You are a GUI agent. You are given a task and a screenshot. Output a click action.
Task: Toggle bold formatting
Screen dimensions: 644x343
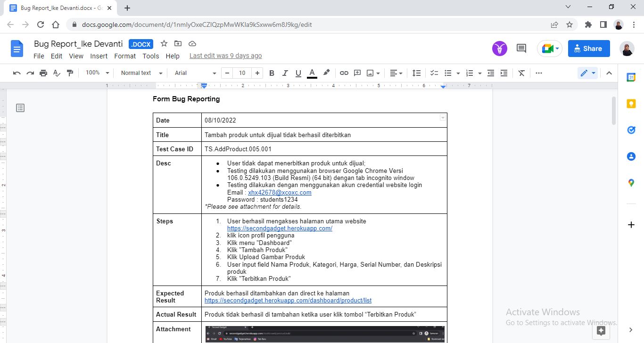(272, 73)
